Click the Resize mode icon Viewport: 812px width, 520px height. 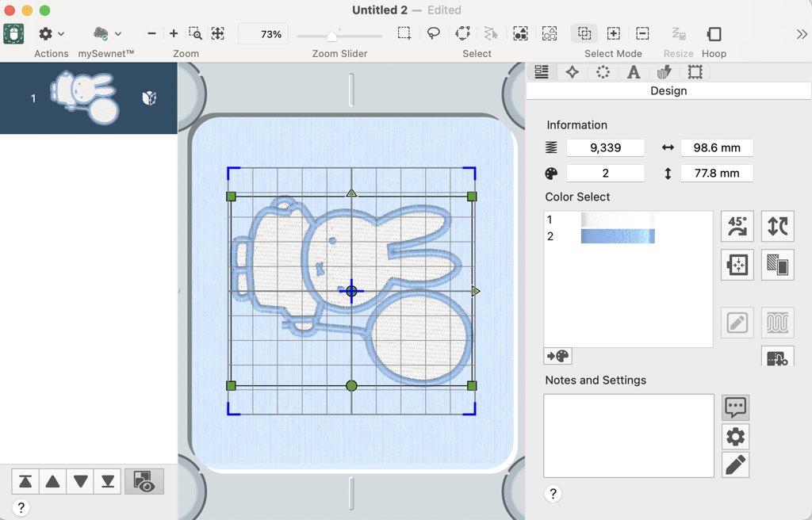679,33
